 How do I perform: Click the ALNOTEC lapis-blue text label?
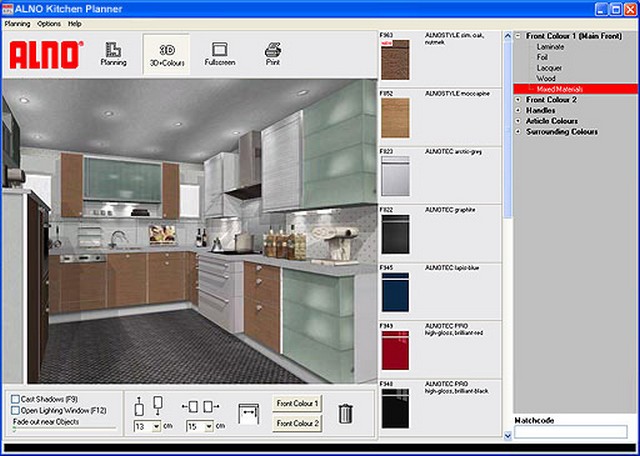(452, 268)
